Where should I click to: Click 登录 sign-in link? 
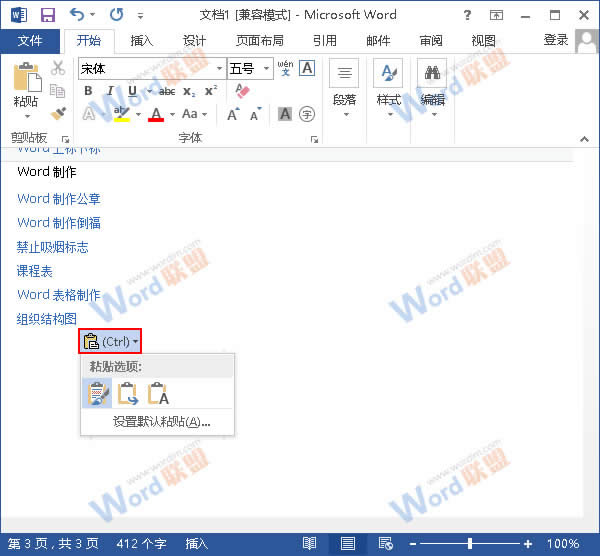pos(556,40)
